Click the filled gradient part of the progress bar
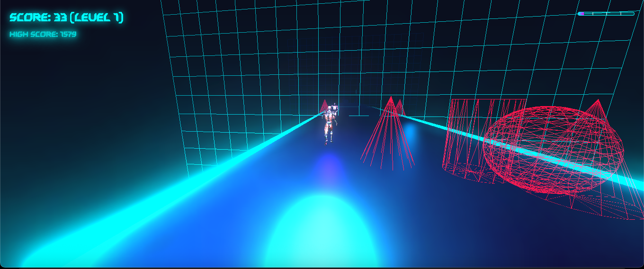 (581, 14)
